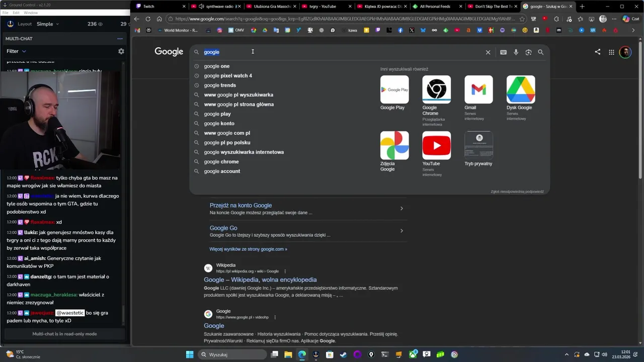Open the Dysk Google suggestion tile
This screenshot has height=362, width=644.
coord(521,98)
